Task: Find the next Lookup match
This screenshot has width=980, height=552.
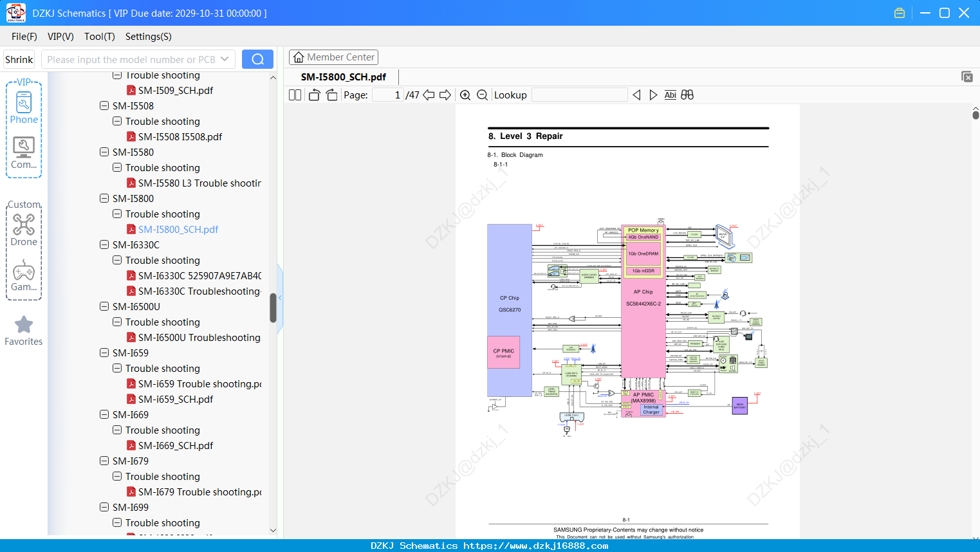Action: click(x=653, y=95)
